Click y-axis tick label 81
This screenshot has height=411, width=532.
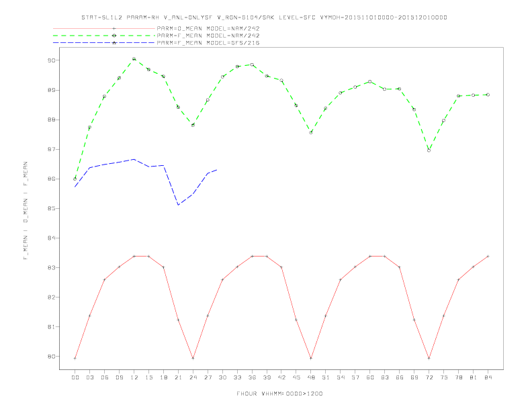pyautogui.click(x=52, y=327)
